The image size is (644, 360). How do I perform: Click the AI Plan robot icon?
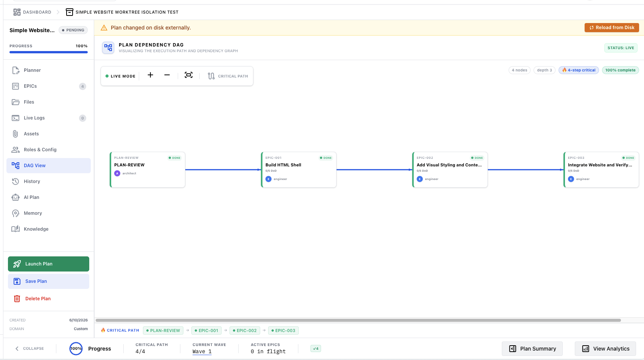(x=16, y=197)
